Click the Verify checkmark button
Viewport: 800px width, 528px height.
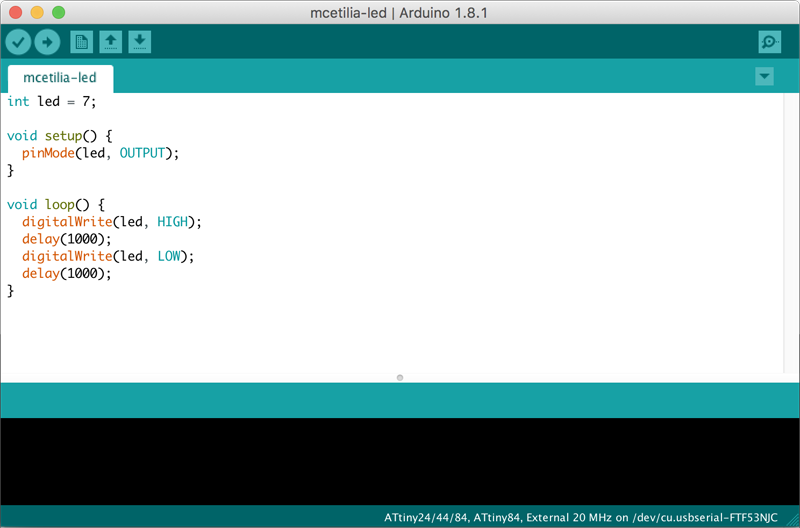click(x=18, y=42)
